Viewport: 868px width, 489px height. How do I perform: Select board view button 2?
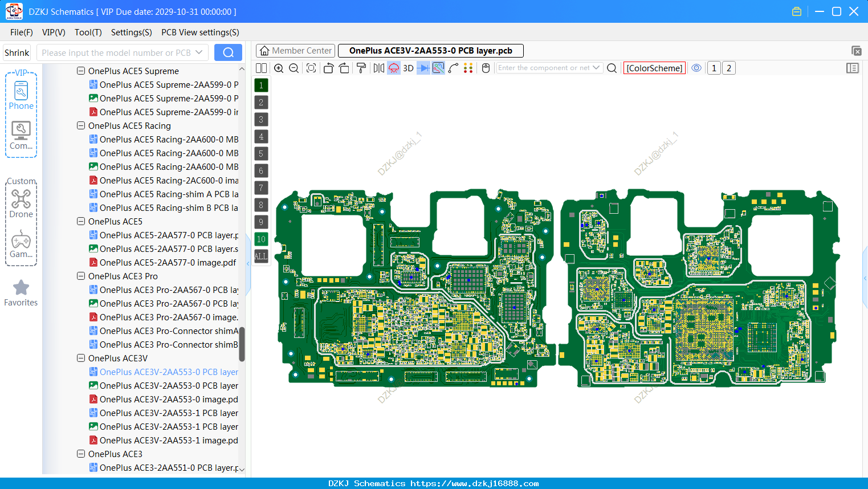coord(729,68)
